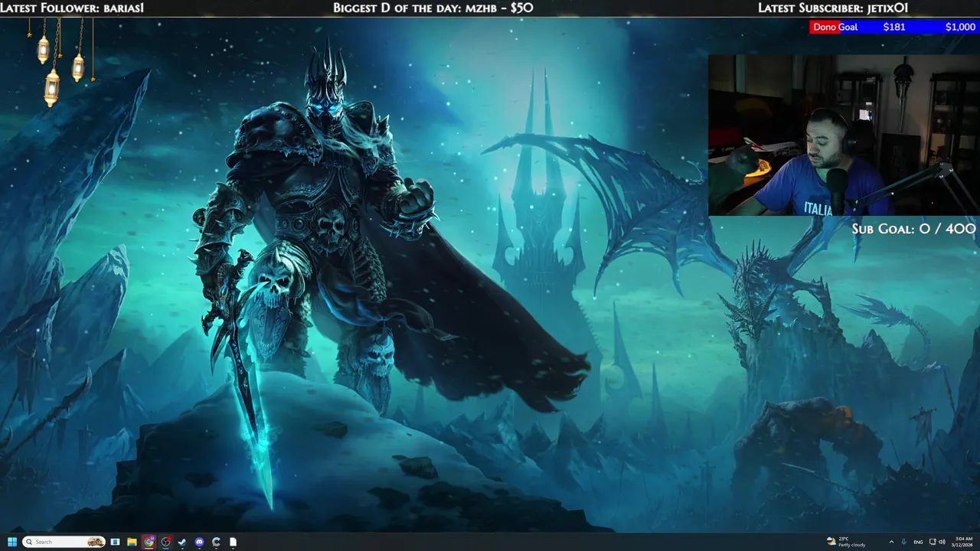Open the volume control tray icon

[x=942, y=542]
